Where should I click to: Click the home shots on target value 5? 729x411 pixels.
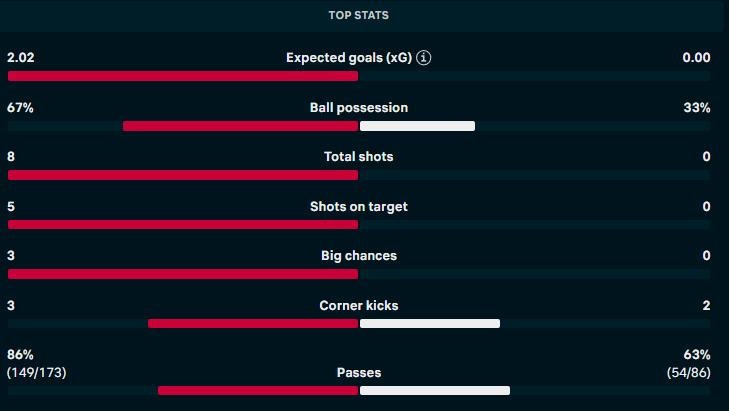click(x=11, y=207)
